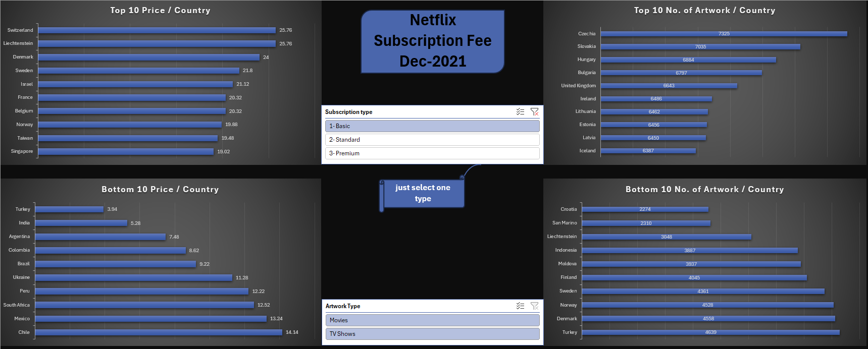Click the Netflix Subscription Fee title shape

[432, 41]
